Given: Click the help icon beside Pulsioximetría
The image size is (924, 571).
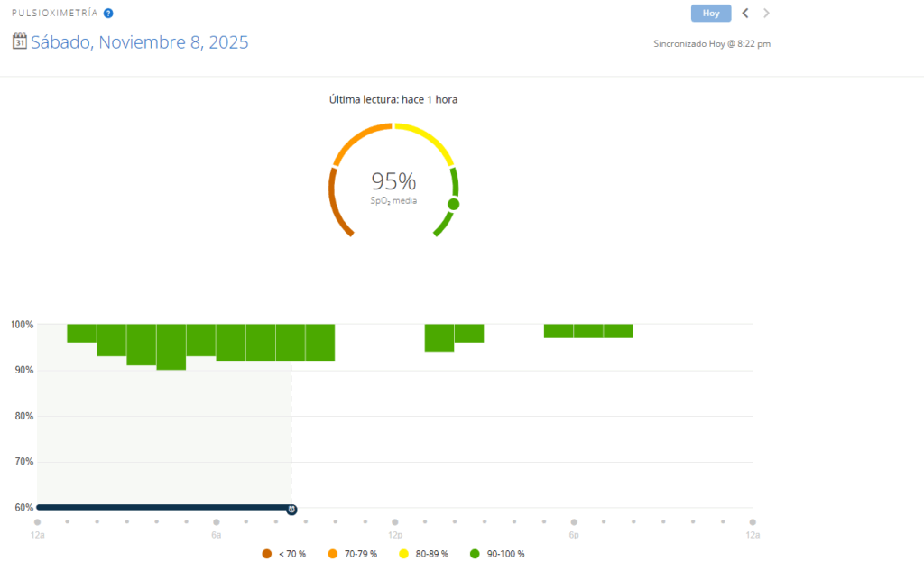Looking at the screenshot, I should (x=108, y=14).
